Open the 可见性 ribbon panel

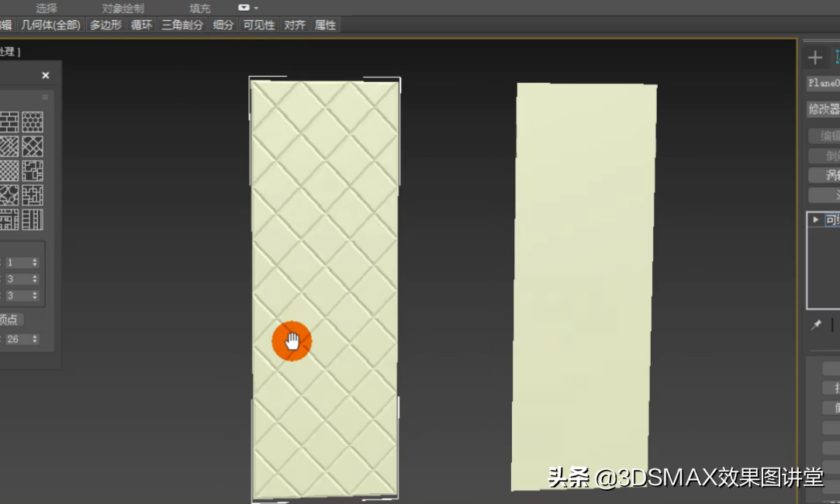(259, 25)
